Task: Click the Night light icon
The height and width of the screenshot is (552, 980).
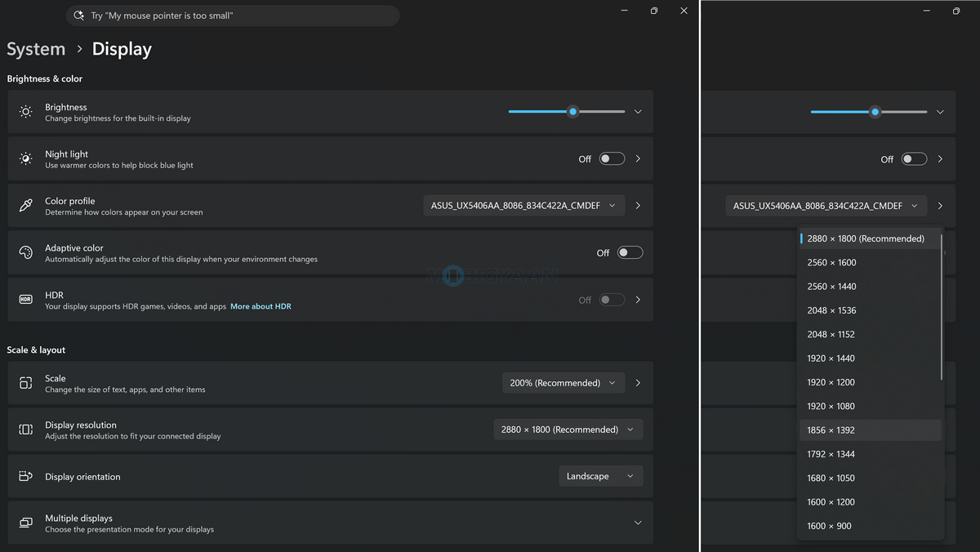Action: (x=26, y=158)
